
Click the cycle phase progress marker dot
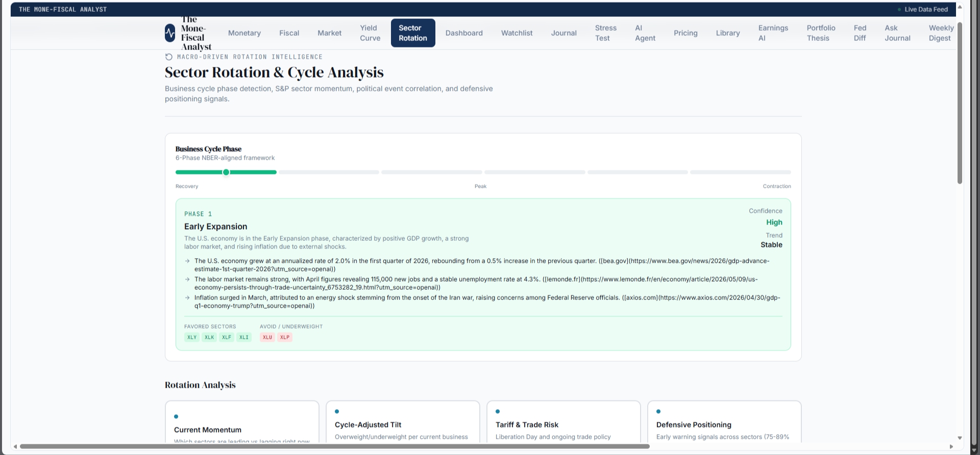[x=226, y=172]
